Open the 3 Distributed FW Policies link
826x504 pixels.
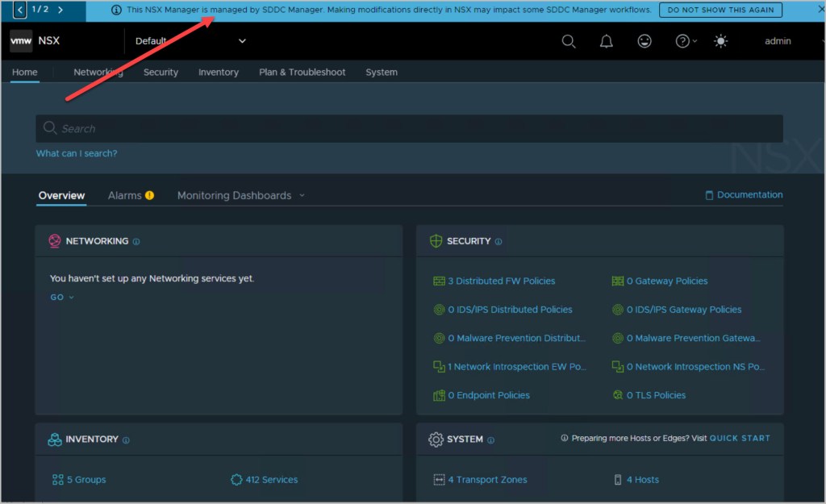click(501, 281)
